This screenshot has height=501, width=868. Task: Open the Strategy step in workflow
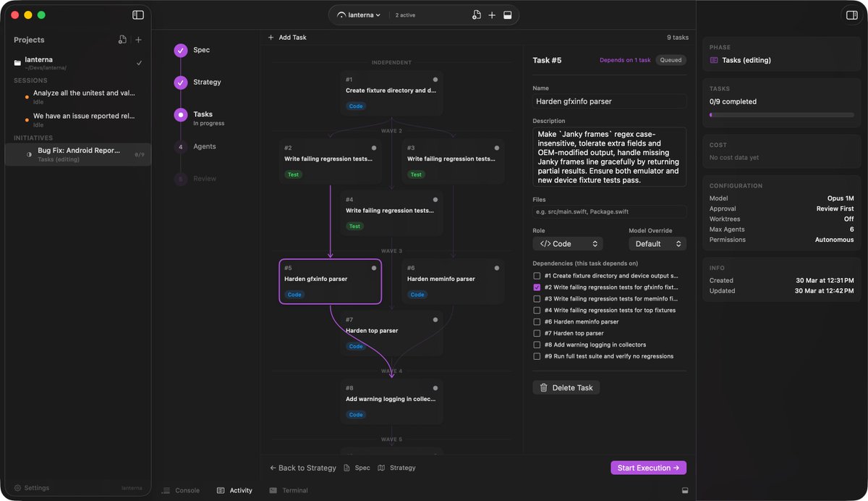(207, 83)
